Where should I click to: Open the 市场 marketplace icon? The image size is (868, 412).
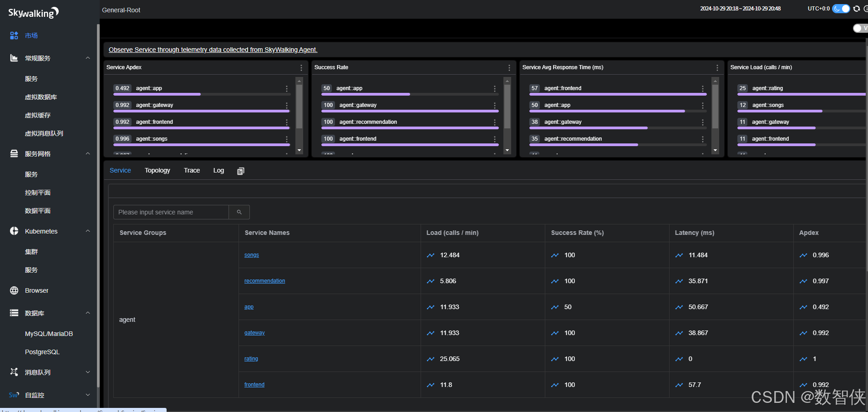click(x=14, y=36)
